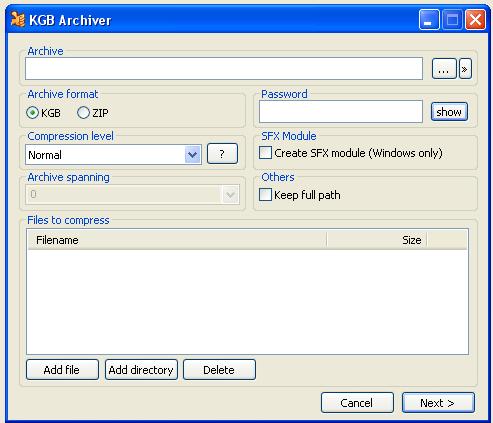Viewport: 493px width, 423px height.
Task: Open archive browse dialog with ellipsis button
Action: point(444,69)
